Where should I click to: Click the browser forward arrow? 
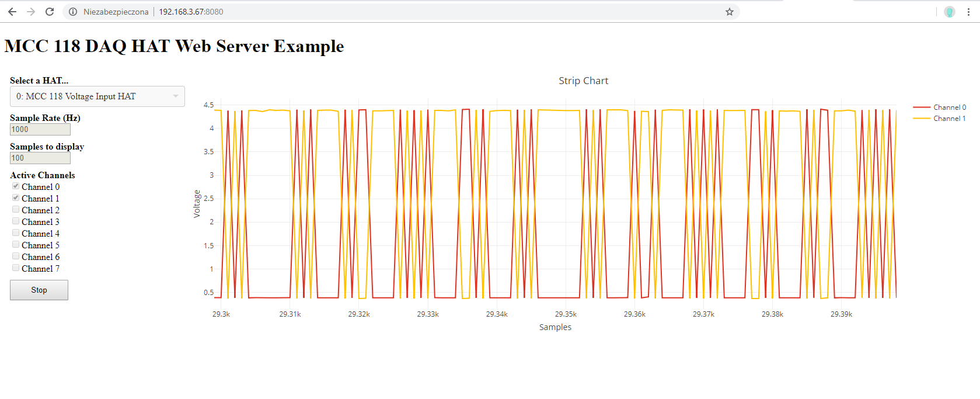tap(31, 12)
